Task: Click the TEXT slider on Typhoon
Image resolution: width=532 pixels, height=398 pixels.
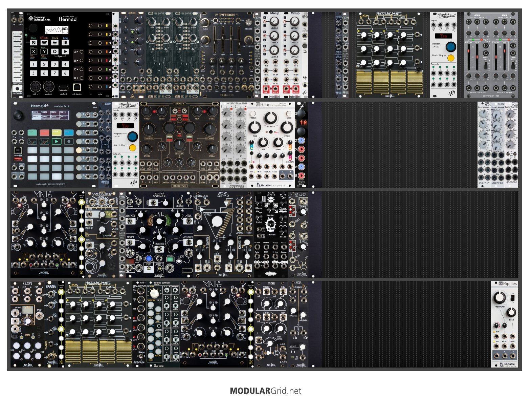Action: (239, 39)
